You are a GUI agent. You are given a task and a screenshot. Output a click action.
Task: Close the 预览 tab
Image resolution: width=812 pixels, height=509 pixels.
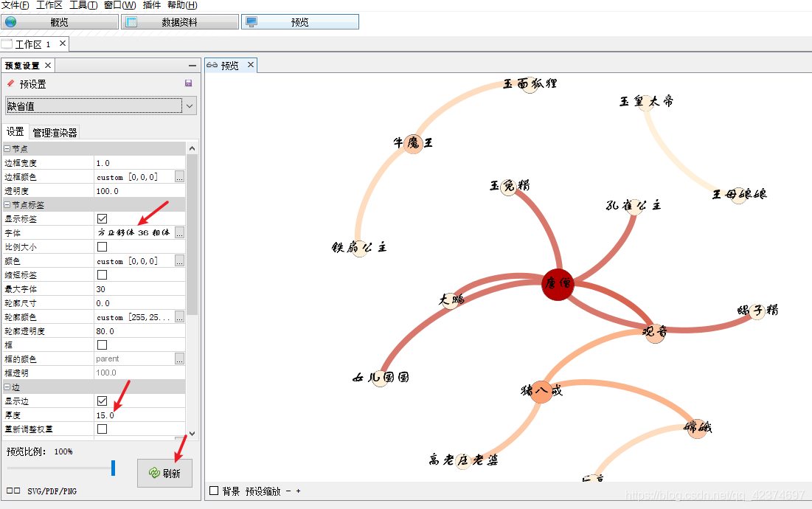[x=251, y=65]
